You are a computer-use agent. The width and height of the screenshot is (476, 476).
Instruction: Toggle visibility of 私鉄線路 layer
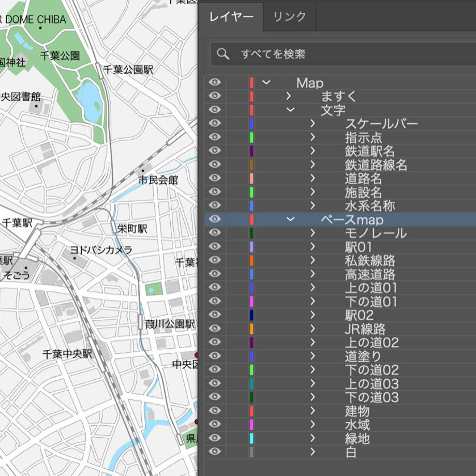click(x=215, y=260)
